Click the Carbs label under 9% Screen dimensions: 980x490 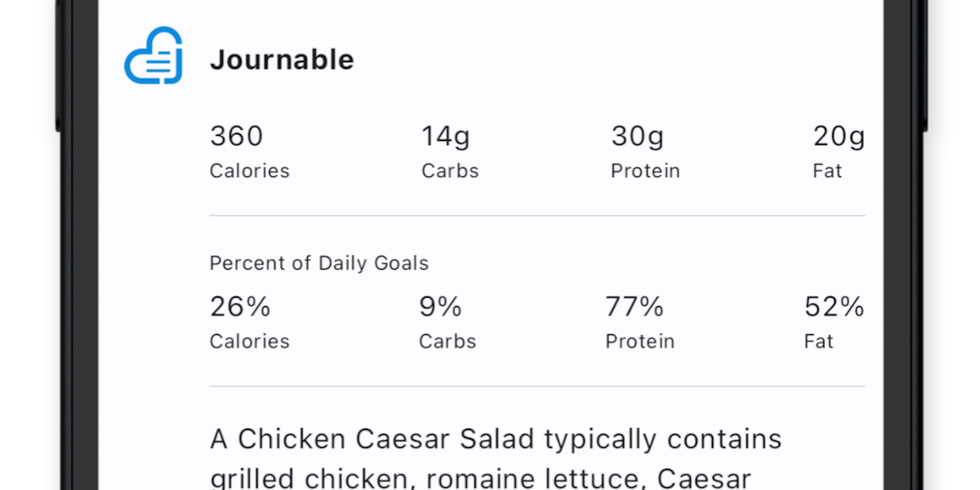448,342
